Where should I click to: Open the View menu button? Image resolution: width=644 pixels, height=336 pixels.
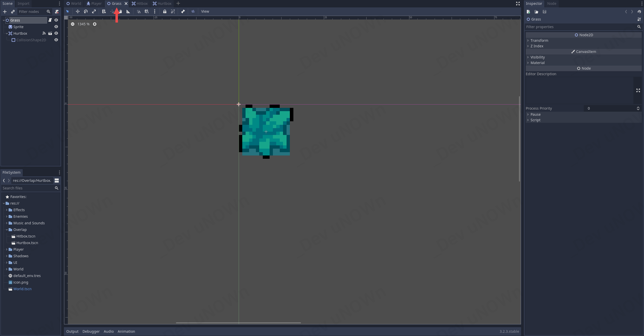coord(205,11)
